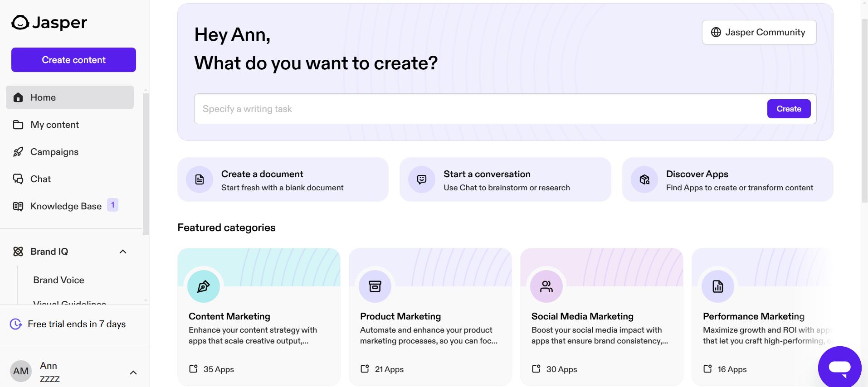Click the globe icon in Jasper Community
This screenshot has width=868, height=387.
[716, 32]
